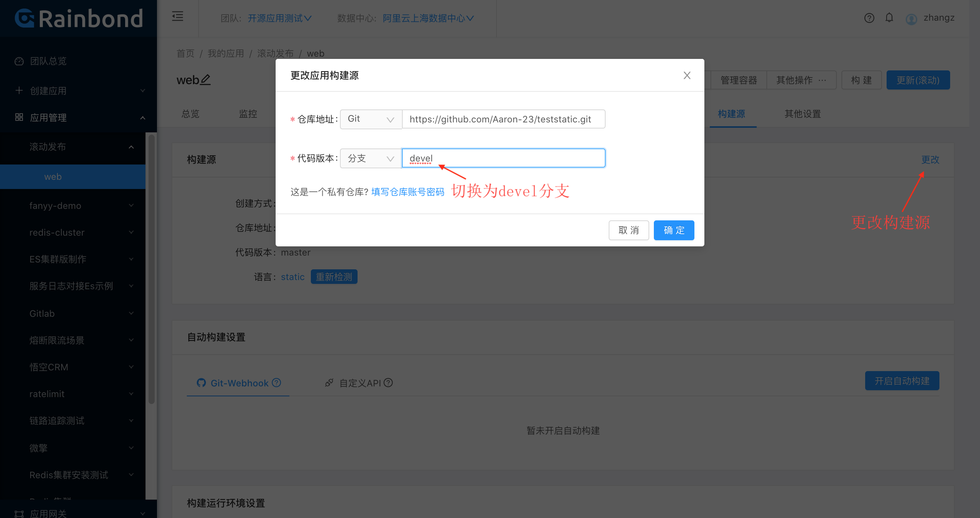Screen dimensions: 980x518
Task: Click the 取消 cancel button
Action: [x=629, y=230]
